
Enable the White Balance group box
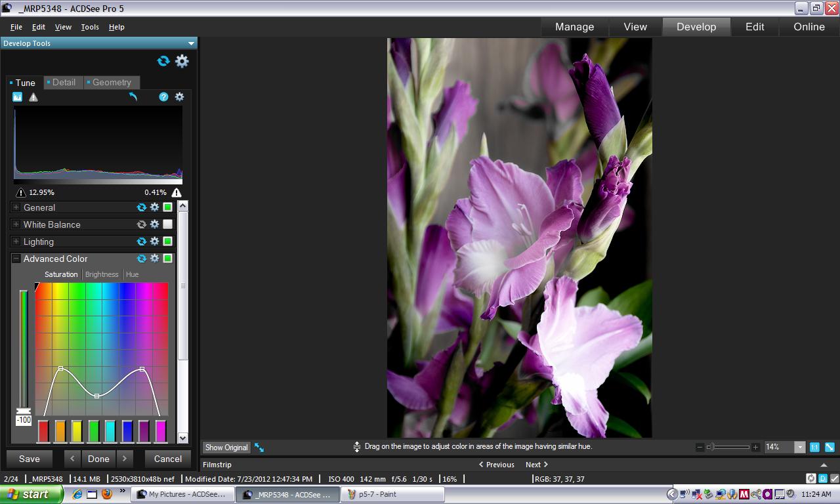pyautogui.click(x=167, y=224)
